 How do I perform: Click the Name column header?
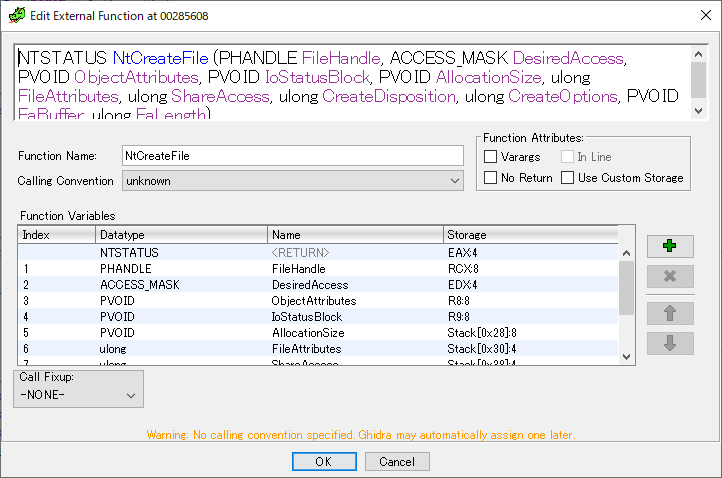[x=355, y=235]
